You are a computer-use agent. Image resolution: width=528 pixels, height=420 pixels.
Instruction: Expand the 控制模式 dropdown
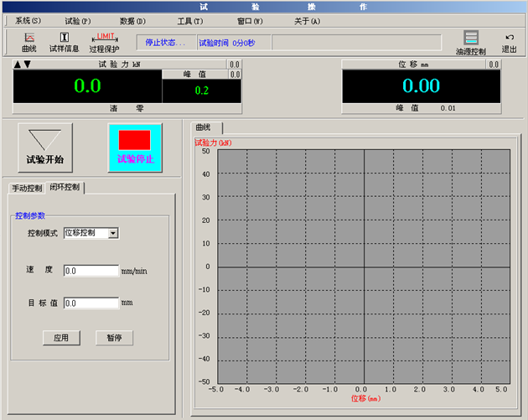(x=113, y=233)
